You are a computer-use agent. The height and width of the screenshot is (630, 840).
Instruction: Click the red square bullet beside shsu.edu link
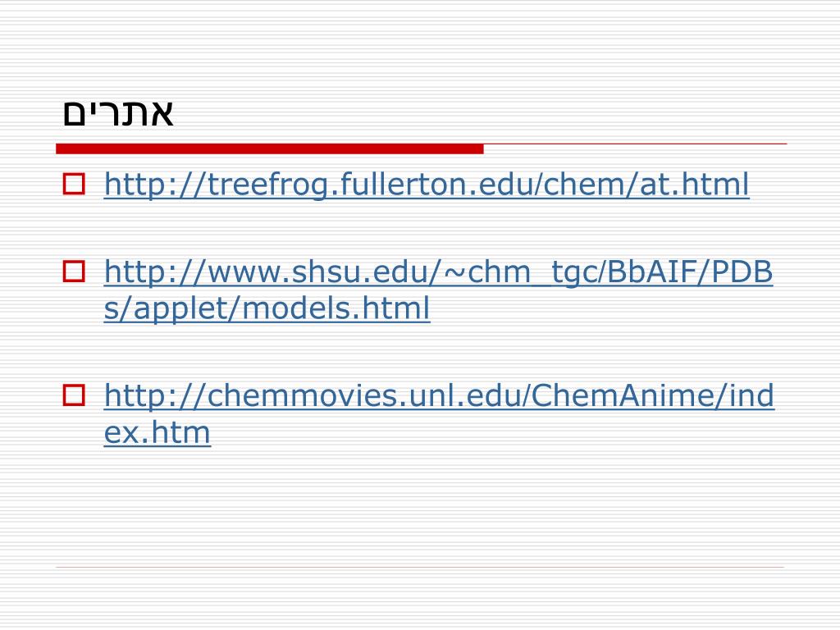(x=74, y=271)
